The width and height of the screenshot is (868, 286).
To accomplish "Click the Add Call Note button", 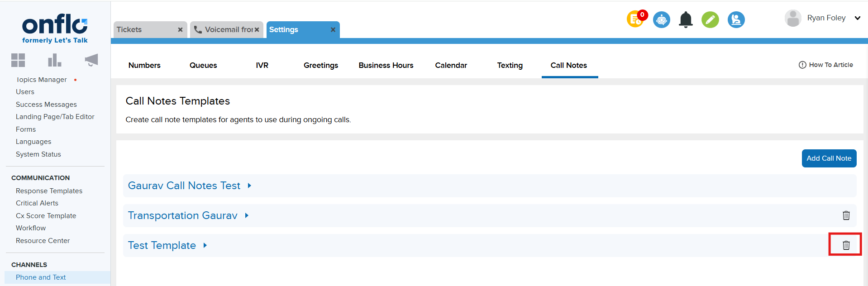I will [828, 158].
